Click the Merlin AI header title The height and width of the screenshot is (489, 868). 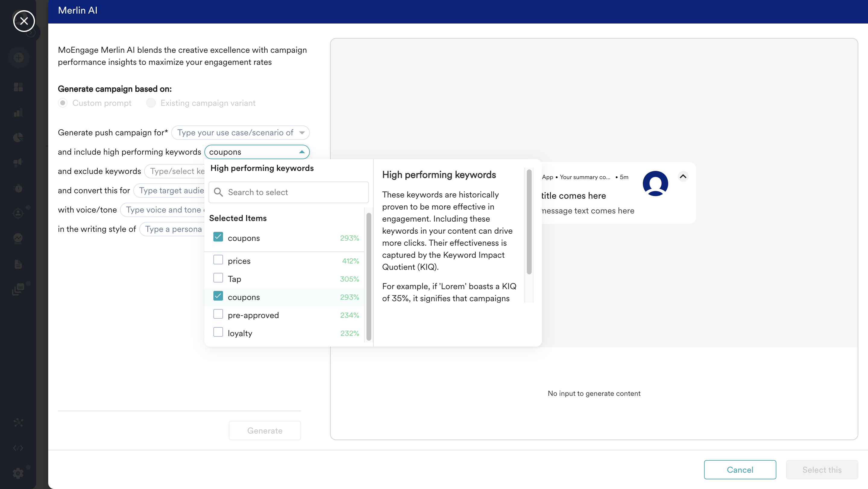point(77,11)
